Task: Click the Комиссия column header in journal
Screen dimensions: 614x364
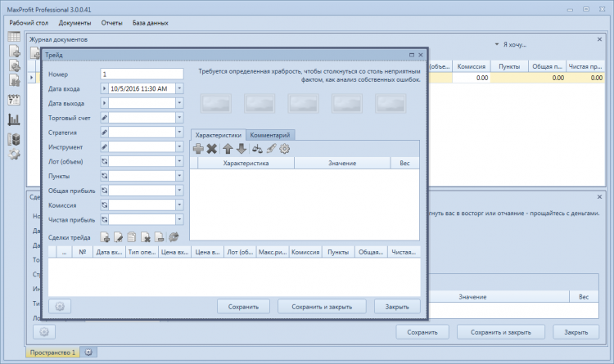Action: click(472, 66)
